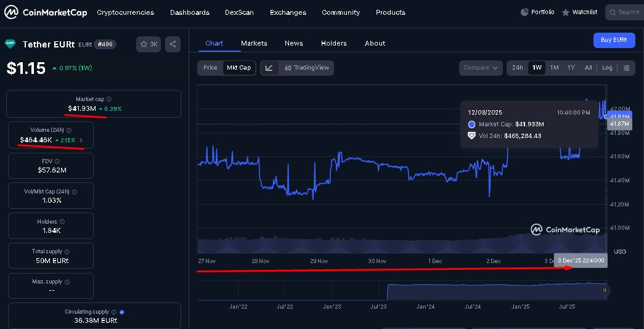Image resolution: width=644 pixels, height=329 pixels.
Task: Click the range navigator selected area
Action: (497, 291)
